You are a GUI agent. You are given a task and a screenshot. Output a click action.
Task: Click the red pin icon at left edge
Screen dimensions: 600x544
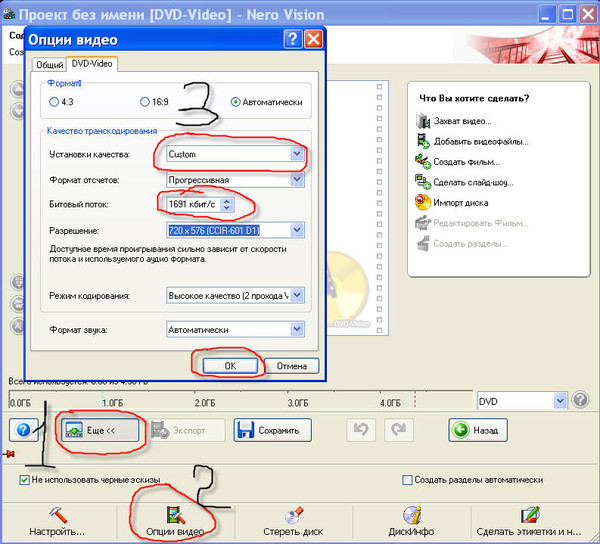10,454
